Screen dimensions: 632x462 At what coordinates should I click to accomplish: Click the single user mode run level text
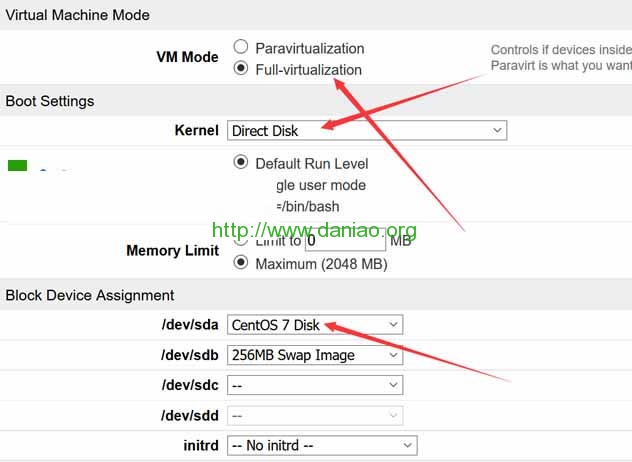pyautogui.click(x=321, y=185)
